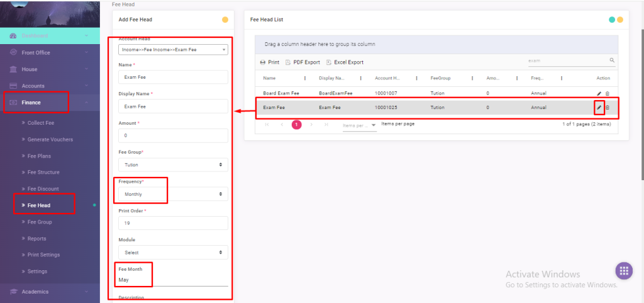Open the Fee Group dropdown

click(x=173, y=164)
